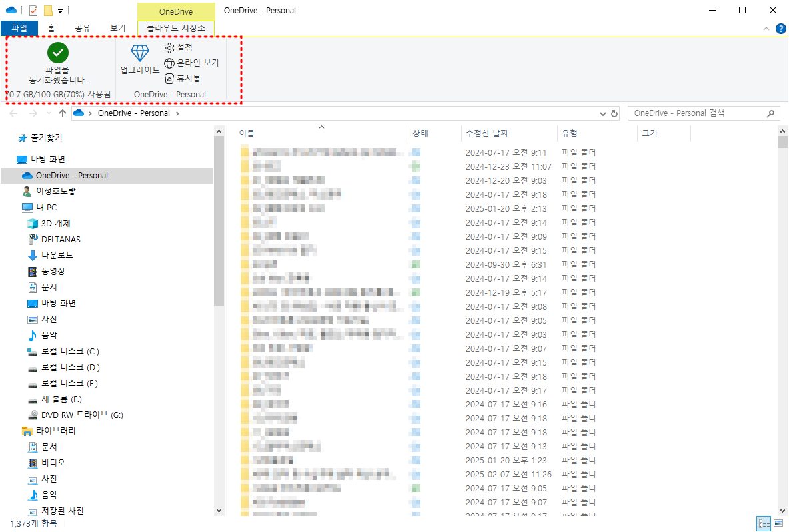
Task: Select folder modified 2025-02-07 오전 11:26
Action: [x=418, y=474]
